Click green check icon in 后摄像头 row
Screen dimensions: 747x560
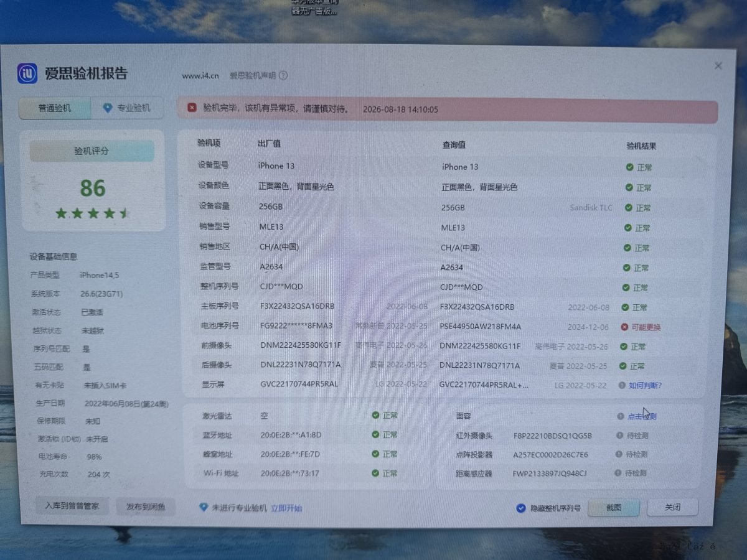click(x=622, y=366)
